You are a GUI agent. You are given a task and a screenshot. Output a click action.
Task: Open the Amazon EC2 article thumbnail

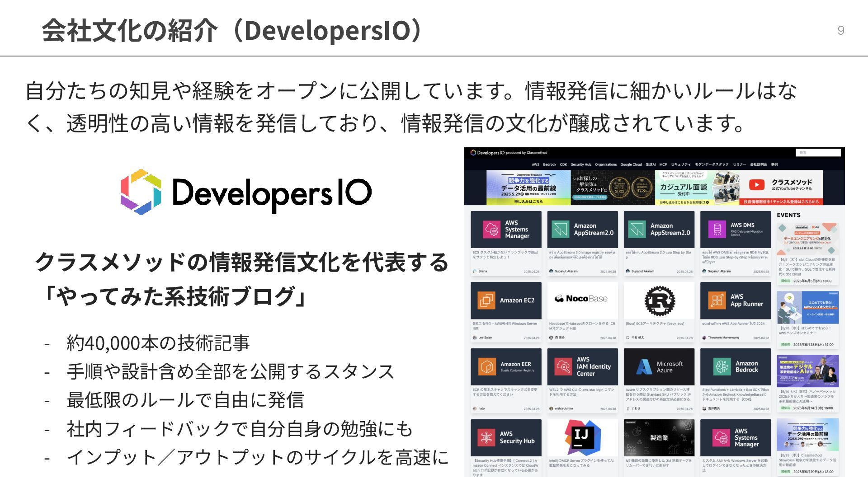point(505,300)
